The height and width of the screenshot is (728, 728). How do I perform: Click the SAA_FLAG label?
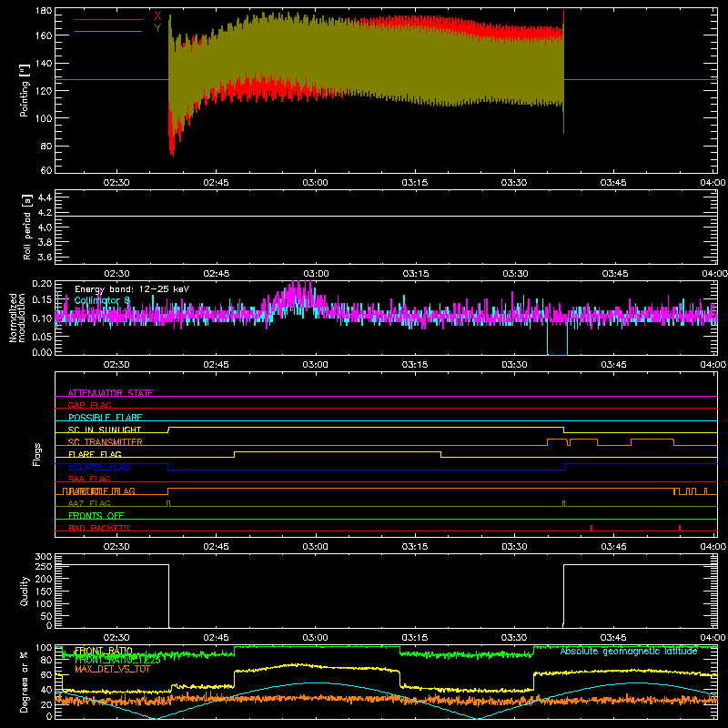point(89,479)
